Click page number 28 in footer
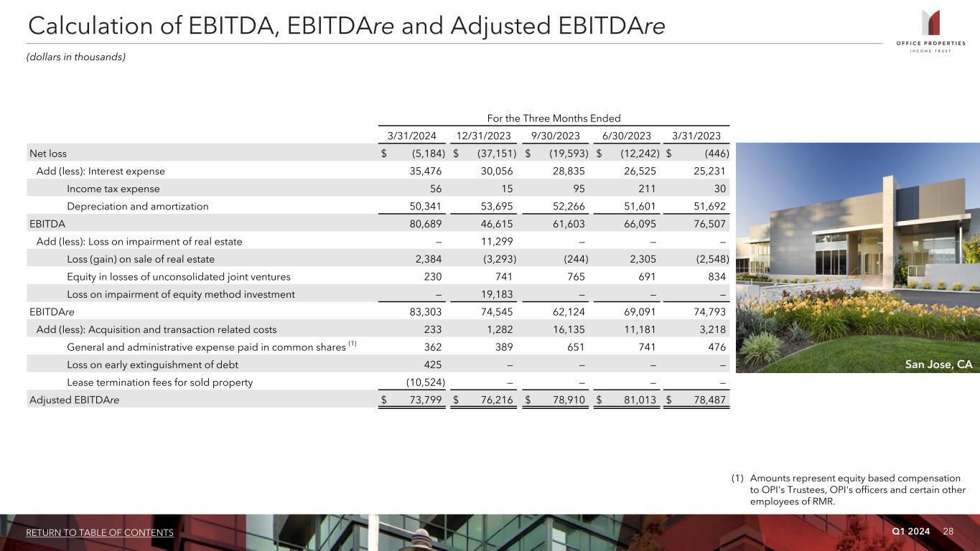The height and width of the screenshot is (551, 980). coord(948,531)
